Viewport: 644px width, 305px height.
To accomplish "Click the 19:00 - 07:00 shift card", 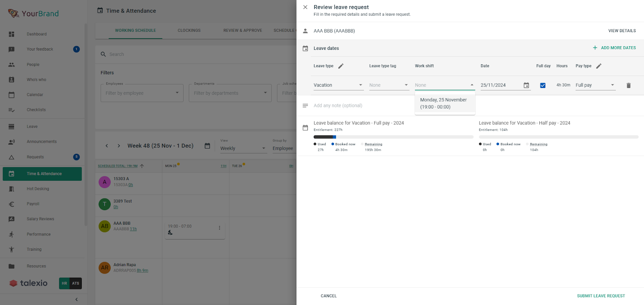I will click(x=195, y=231).
